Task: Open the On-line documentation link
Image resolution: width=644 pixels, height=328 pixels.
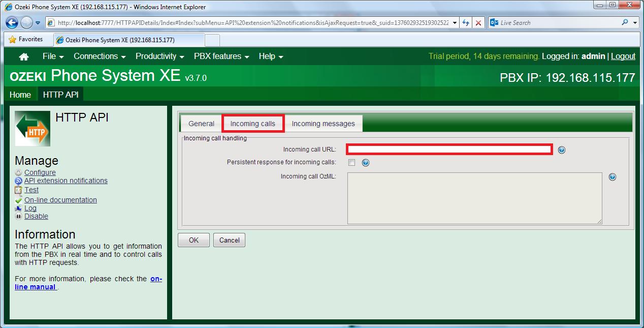Action: (x=60, y=200)
